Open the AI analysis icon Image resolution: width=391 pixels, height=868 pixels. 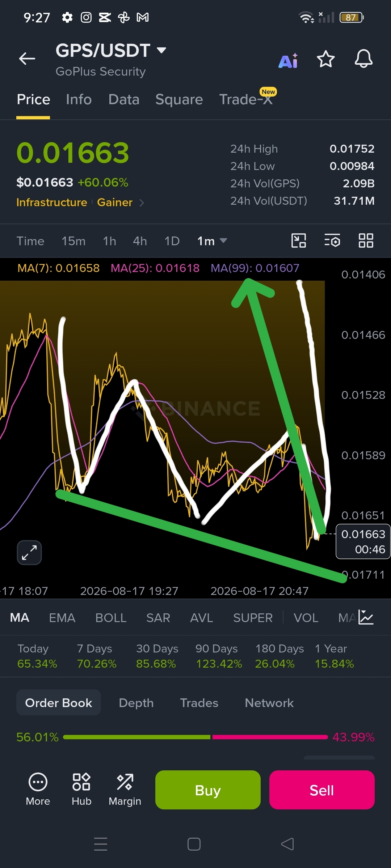pos(288,61)
